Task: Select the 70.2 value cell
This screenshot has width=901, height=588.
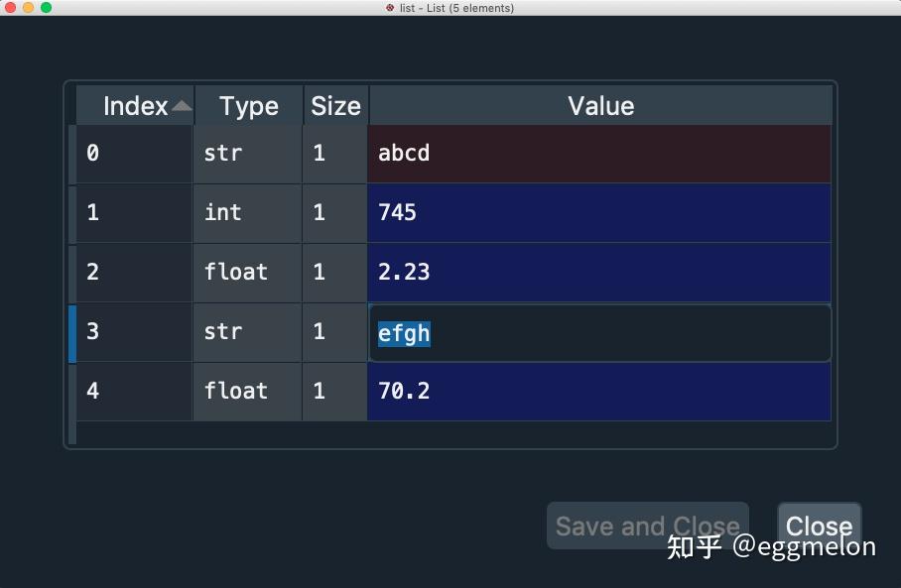Action: click(599, 392)
